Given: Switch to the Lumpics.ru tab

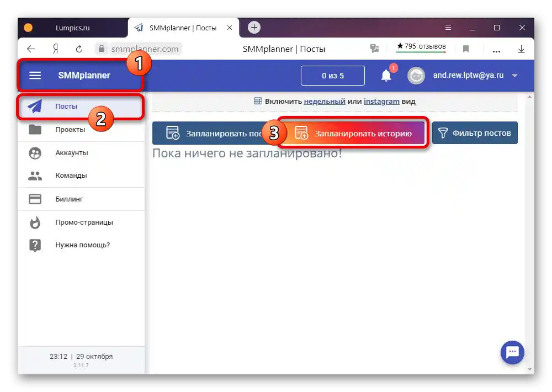Looking at the screenshot, I should 73,28.
